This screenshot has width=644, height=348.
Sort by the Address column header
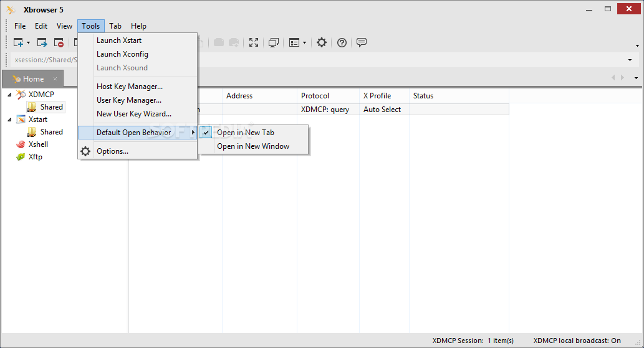click(x=259, y=96)
